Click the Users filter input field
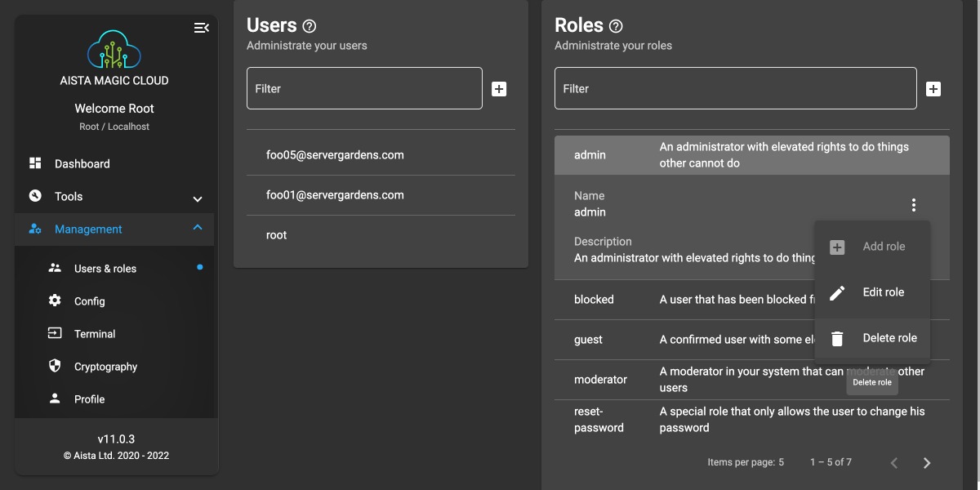Screen dimensions: 980x490 [364, 89]
